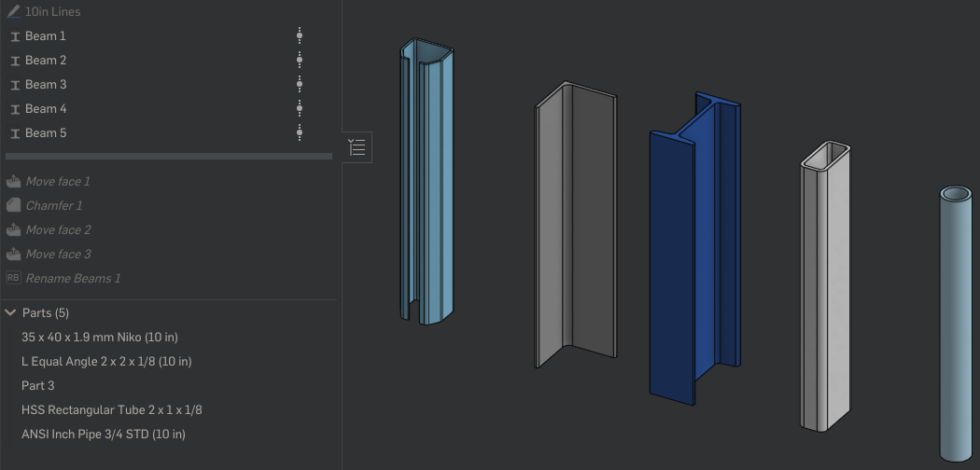Click the 10in Lines sketch pencil icon
The height and width of the screenshot is (470, 980).
(13, 11)
